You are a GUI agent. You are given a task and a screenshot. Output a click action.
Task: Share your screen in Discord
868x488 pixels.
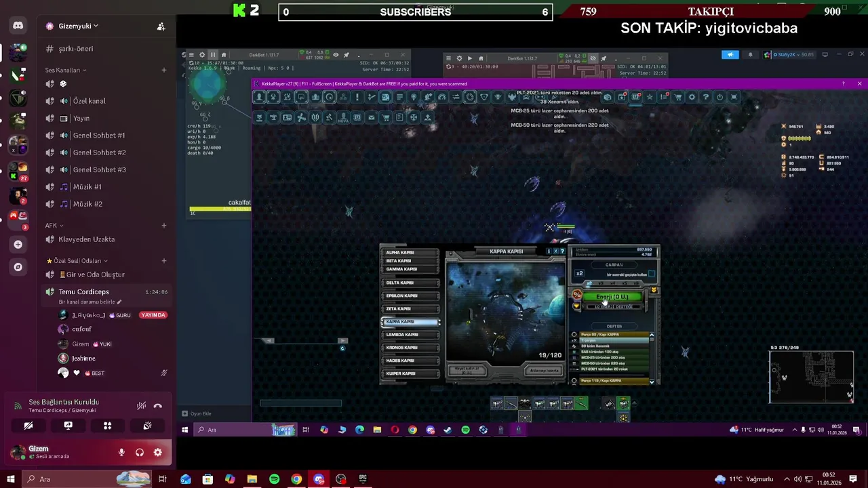pos(68,426)
